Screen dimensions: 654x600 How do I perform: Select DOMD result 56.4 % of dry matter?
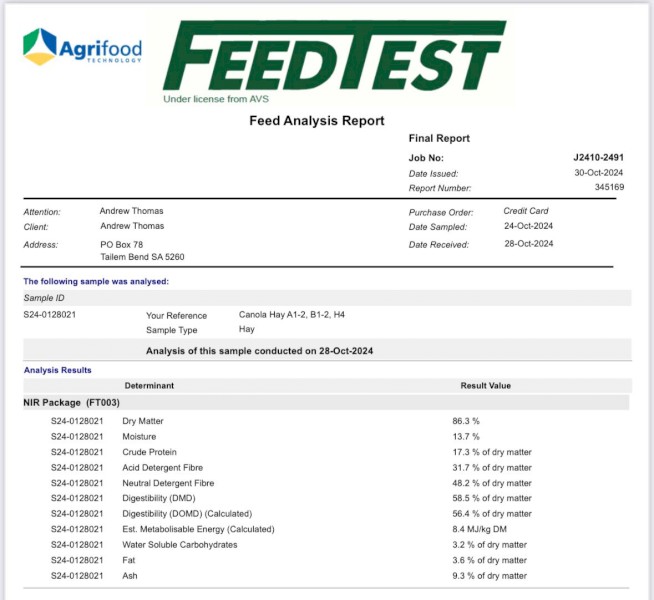tap(492, 514)
